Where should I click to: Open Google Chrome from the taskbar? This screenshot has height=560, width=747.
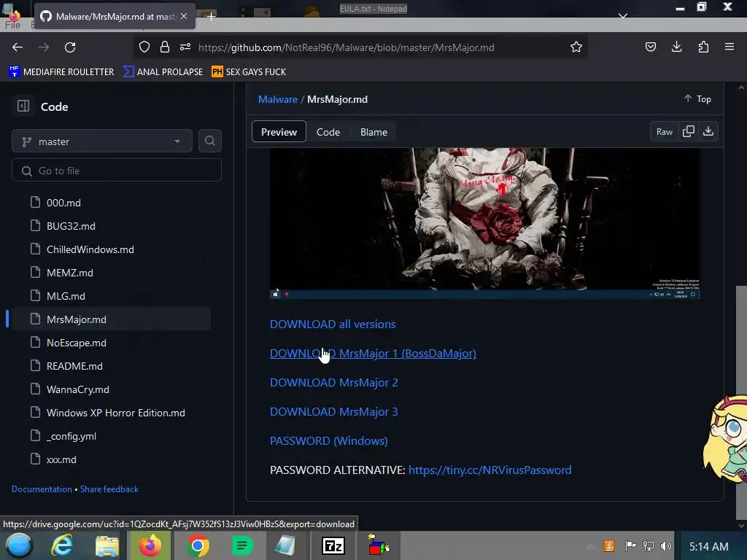click(x=198, y=545)
